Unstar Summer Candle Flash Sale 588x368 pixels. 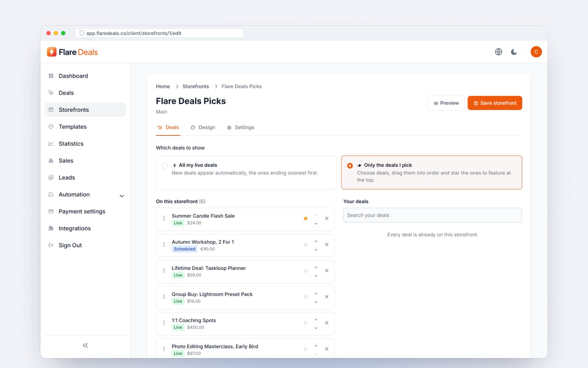[305, 218]
